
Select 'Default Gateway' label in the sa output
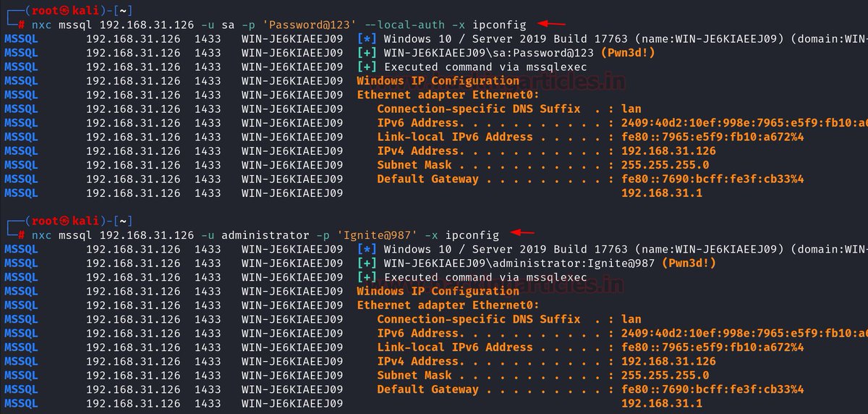427,179
